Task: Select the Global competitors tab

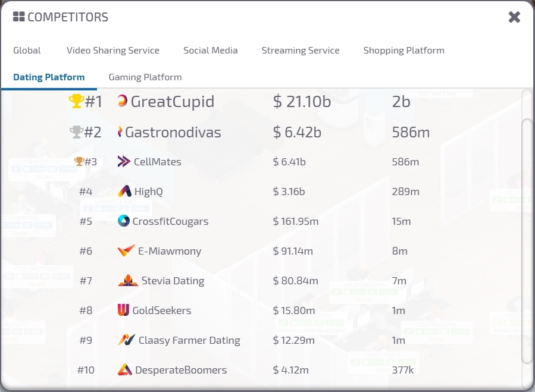Action: point(27,51)
